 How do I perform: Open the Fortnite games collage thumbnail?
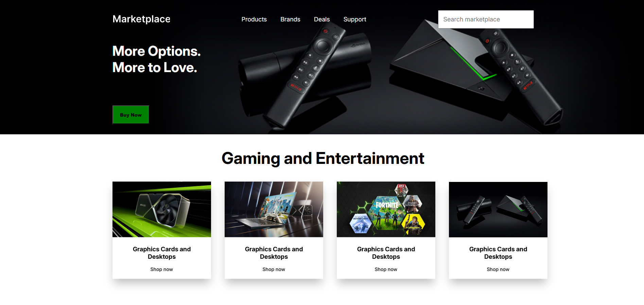click(386, 209)
